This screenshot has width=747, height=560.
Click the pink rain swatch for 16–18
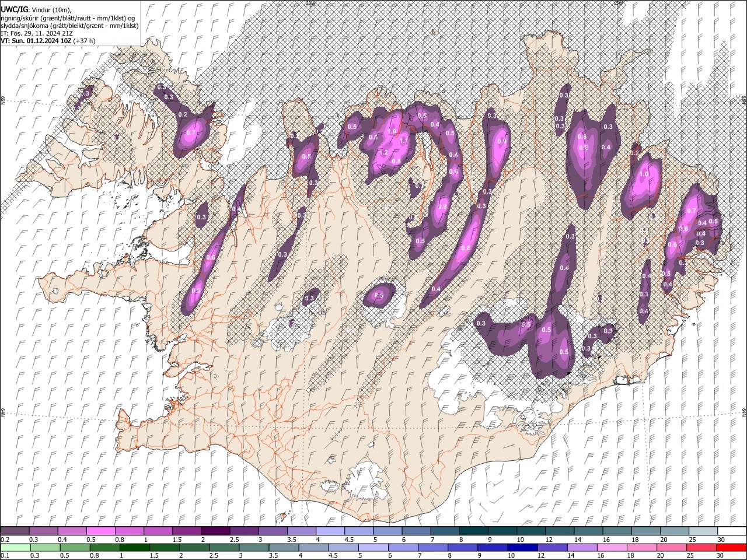(612, 547)
